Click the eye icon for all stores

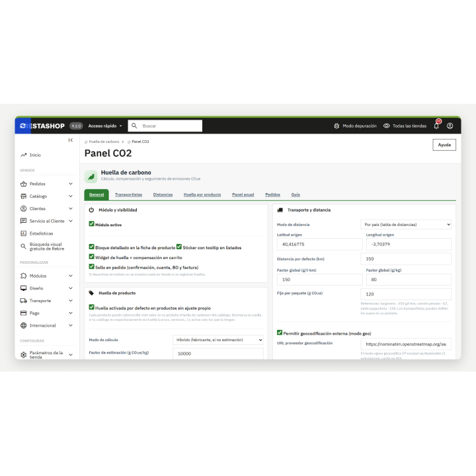coord(386,126)
